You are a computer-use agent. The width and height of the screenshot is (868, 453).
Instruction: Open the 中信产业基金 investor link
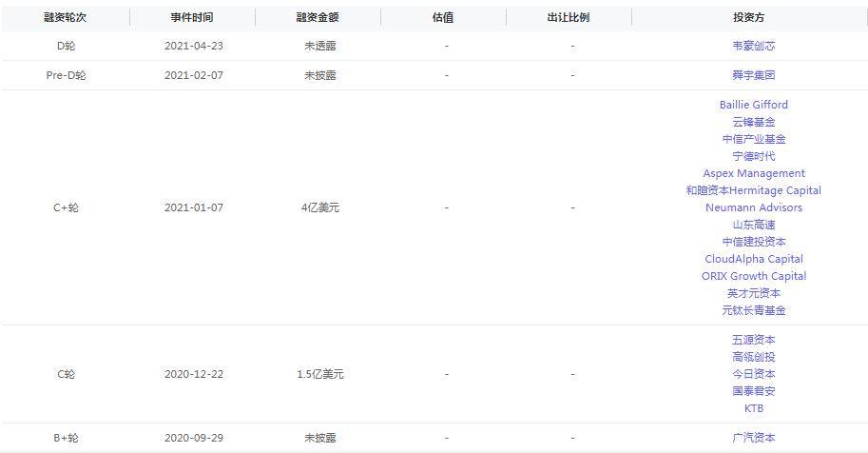753,139
